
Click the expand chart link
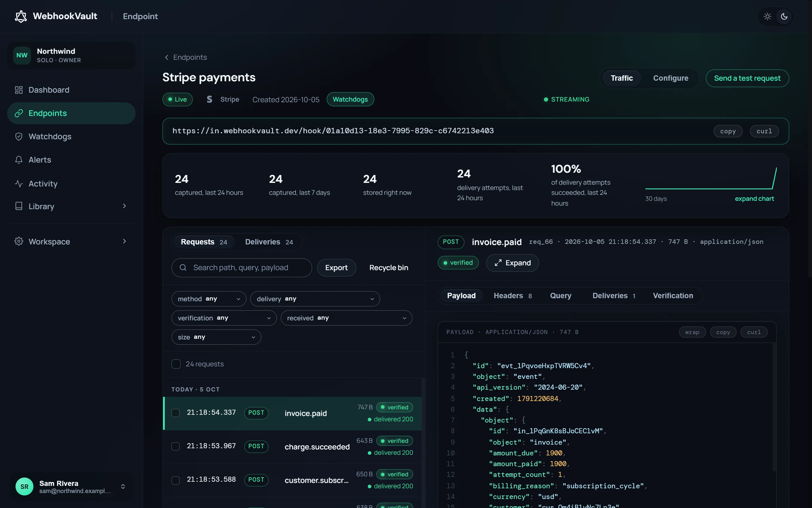click(x=754, y=198)
